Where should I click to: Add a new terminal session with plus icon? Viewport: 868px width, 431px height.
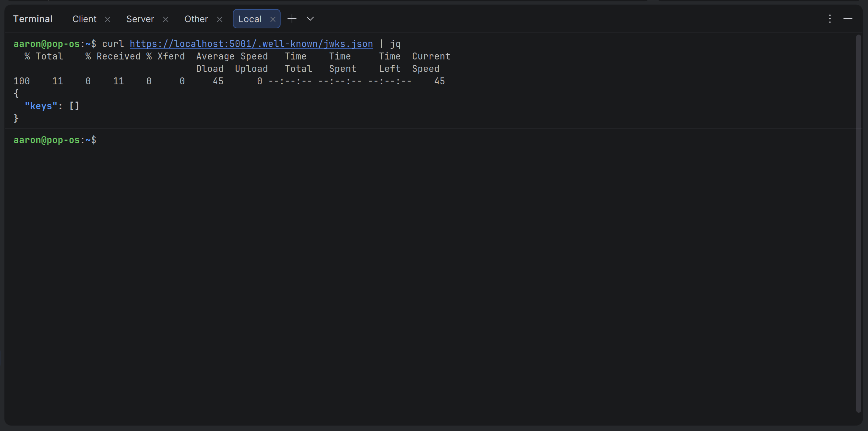(x=292, y=19)
